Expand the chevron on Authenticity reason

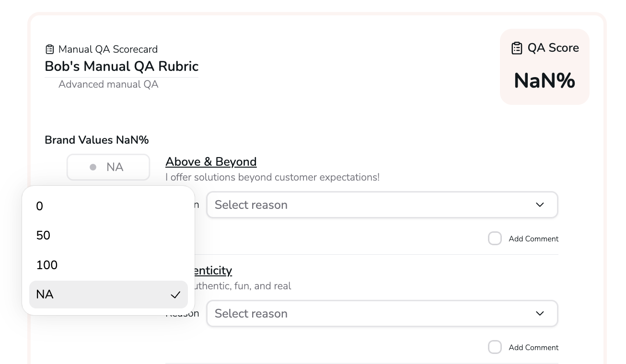coord(540,314)
